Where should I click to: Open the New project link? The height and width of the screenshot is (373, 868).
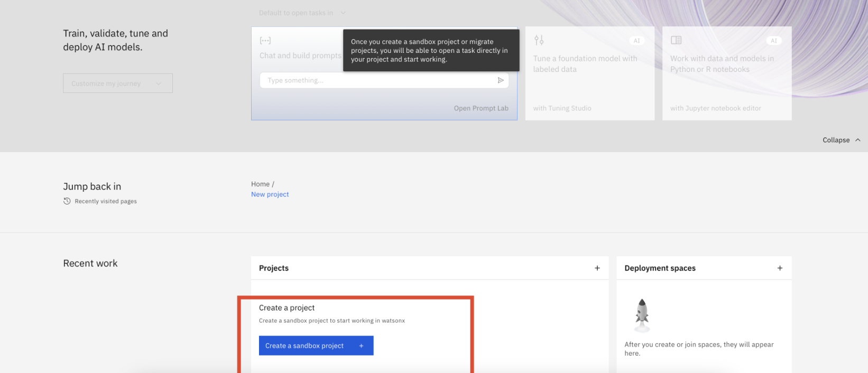coord(270,194)
